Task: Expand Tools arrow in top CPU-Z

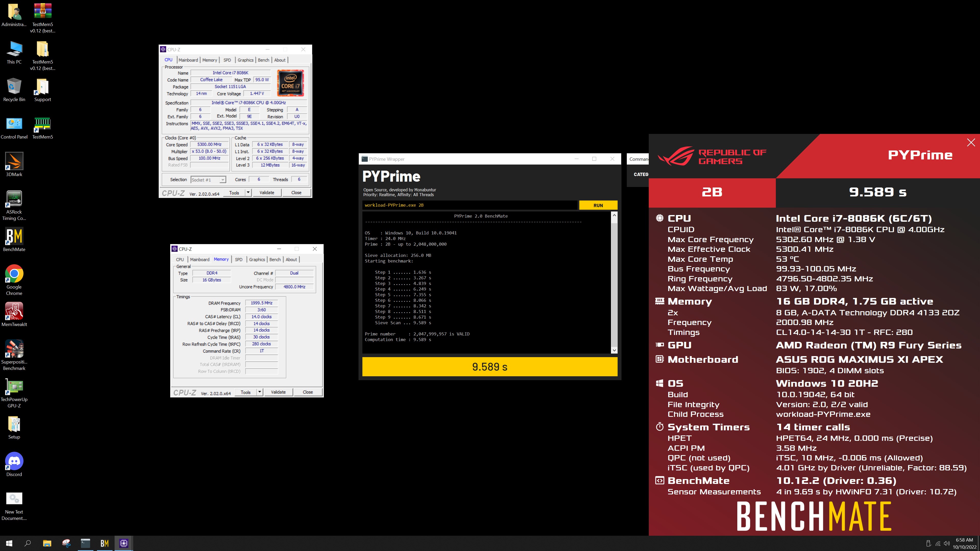Action: pos(248,192)
